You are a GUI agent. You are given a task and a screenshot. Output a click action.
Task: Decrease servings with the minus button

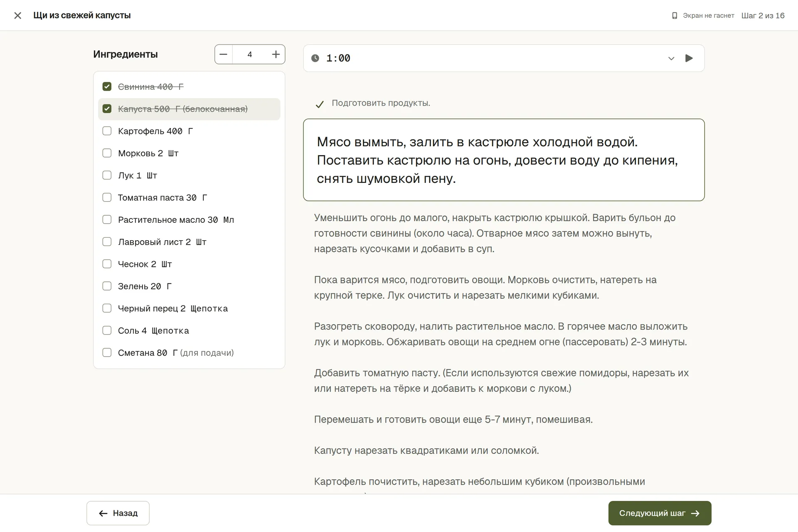224,54
